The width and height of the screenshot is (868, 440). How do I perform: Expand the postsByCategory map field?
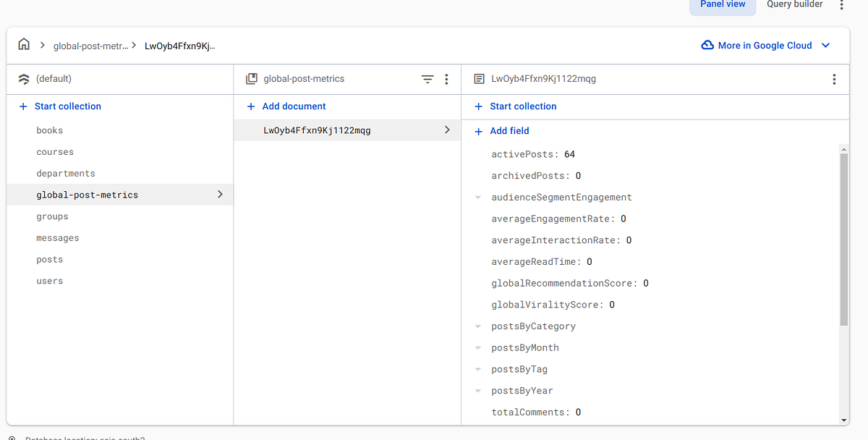point(478,326)
